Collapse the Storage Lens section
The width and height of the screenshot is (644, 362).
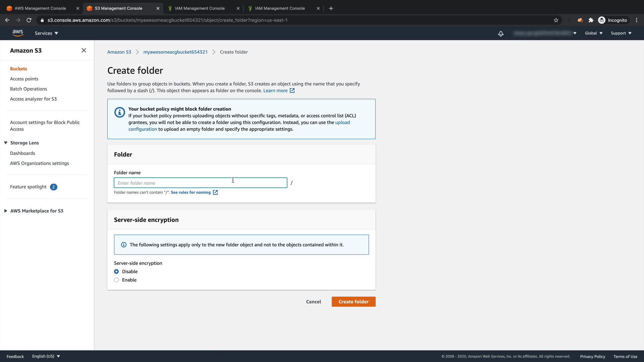tap(6, 143)
